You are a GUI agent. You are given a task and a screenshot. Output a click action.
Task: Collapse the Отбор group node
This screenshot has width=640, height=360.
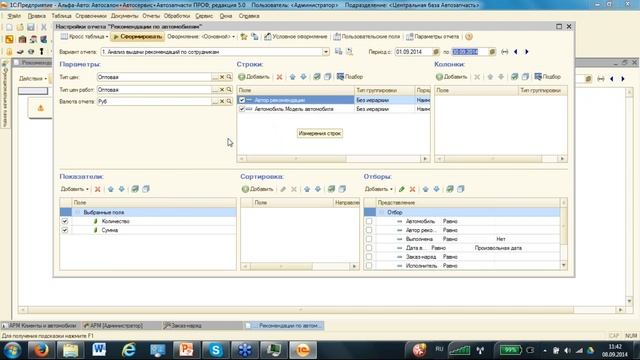[382, 212]
